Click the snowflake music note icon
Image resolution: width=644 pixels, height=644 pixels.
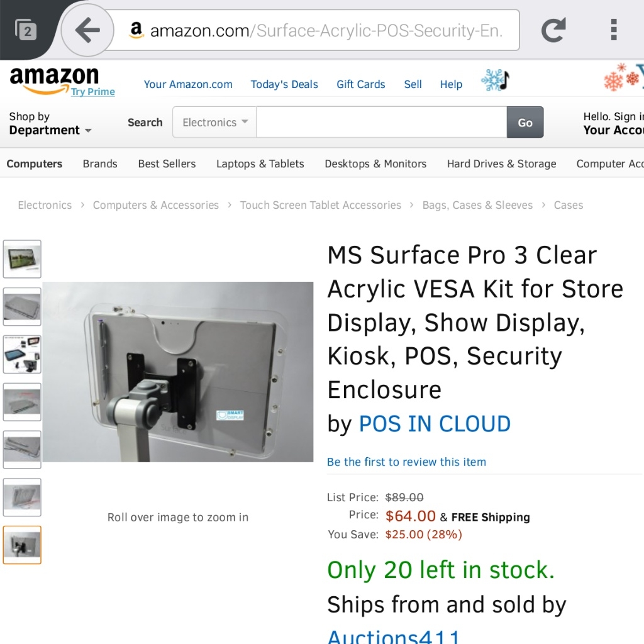click(496, 80)
